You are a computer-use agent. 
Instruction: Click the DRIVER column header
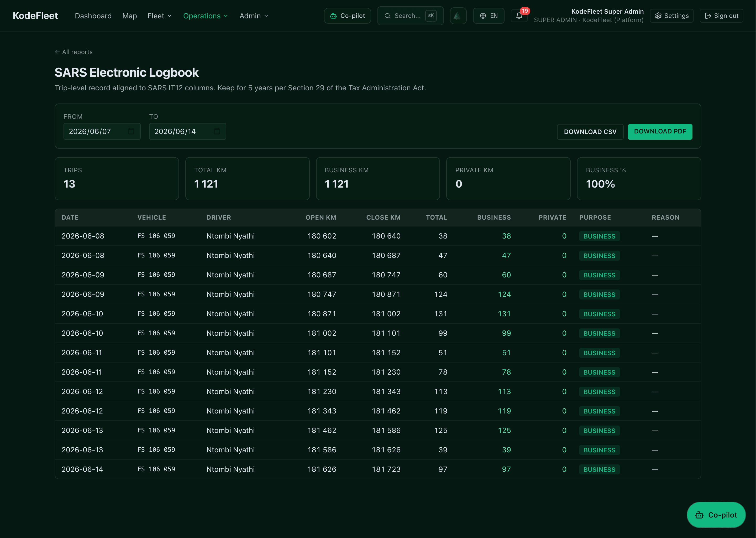pyautogui.click(x=218, y=217)
